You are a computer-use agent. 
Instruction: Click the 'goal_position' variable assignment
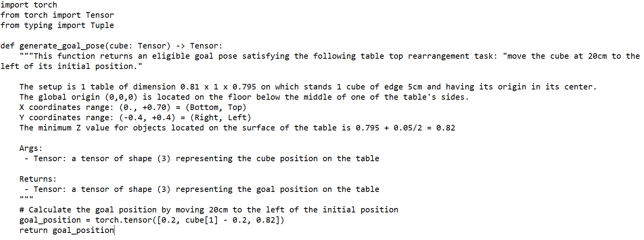50,220
